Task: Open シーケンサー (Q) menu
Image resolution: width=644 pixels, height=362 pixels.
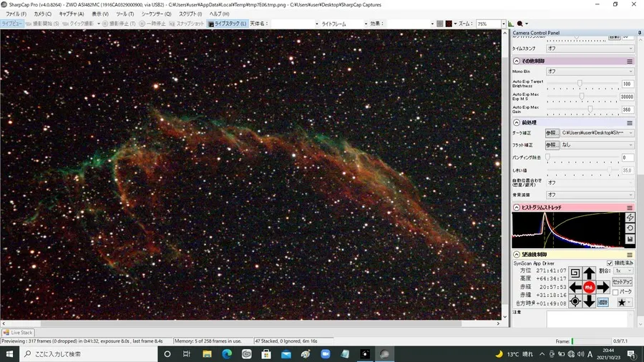Action: click(x=157, y=14)
